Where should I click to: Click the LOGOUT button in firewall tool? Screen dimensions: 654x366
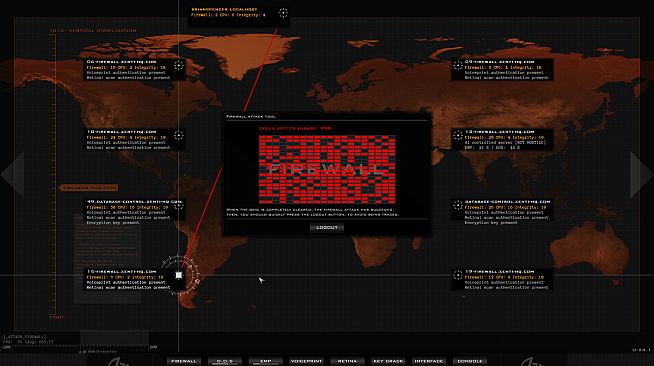pos(327,228)
